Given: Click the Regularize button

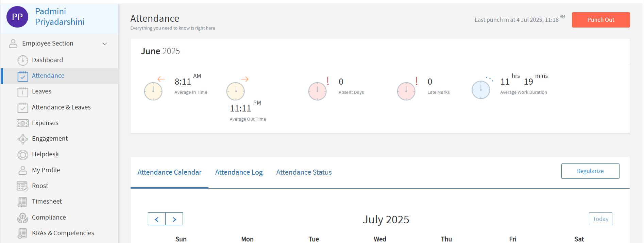Looking at the screenshot, I should coord(590,171).
